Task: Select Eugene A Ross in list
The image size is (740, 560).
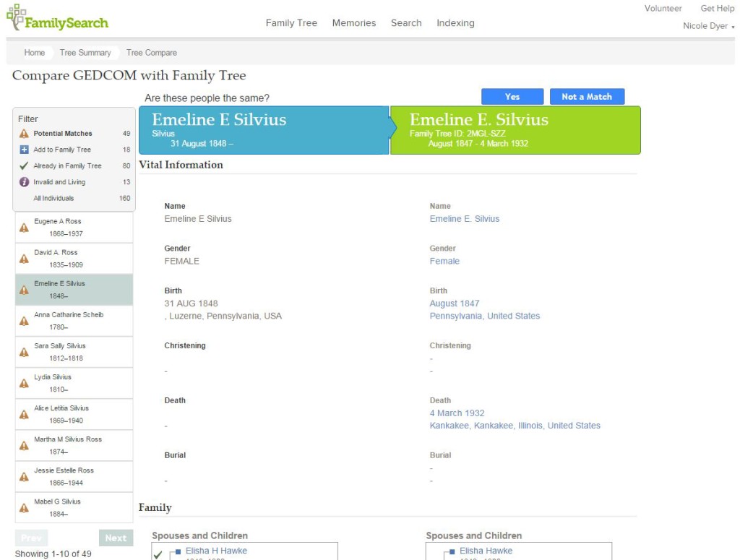Action: pyautogui.click(x=74, y=228)
